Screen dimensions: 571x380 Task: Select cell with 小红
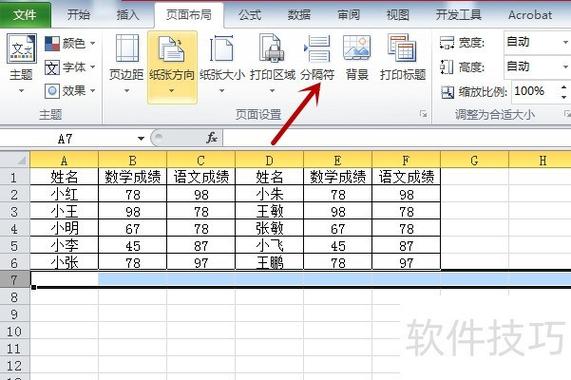pos(64,194)
